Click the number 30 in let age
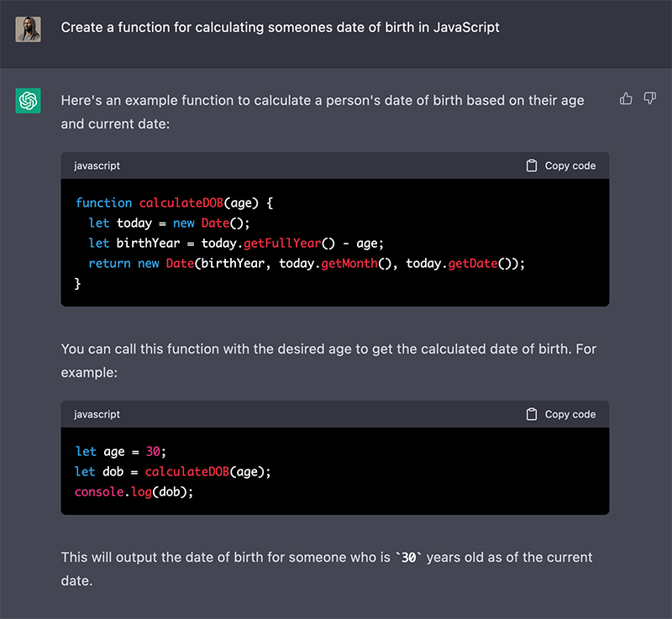672x619 pixels. (153, 451)
